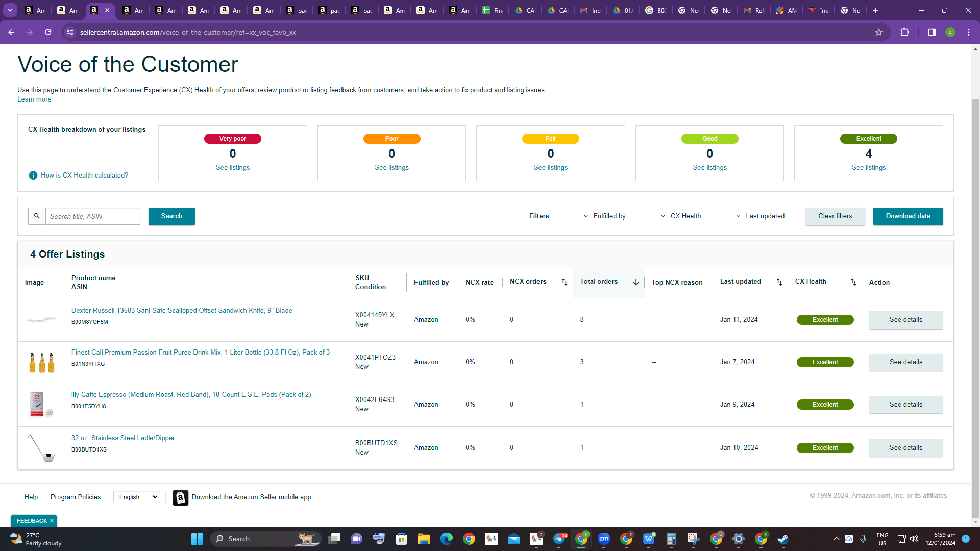Open the illy Caffe Espresso product link
This screenshot has height=551, width=980.
[191, 395]
